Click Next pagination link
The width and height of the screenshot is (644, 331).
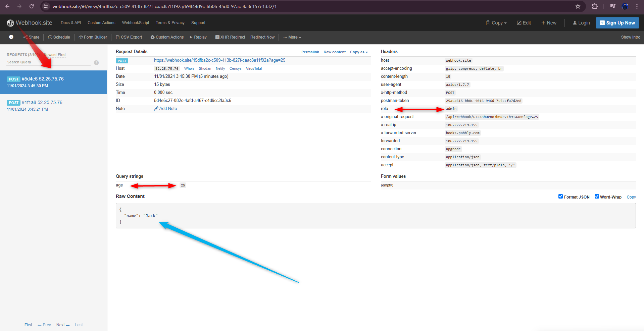pos(63,325)
